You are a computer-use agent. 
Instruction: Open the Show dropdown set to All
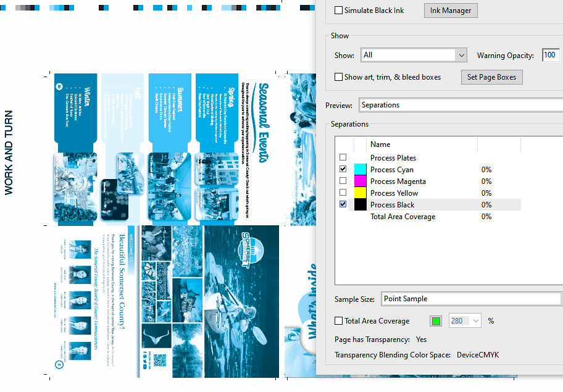(414, 56)
